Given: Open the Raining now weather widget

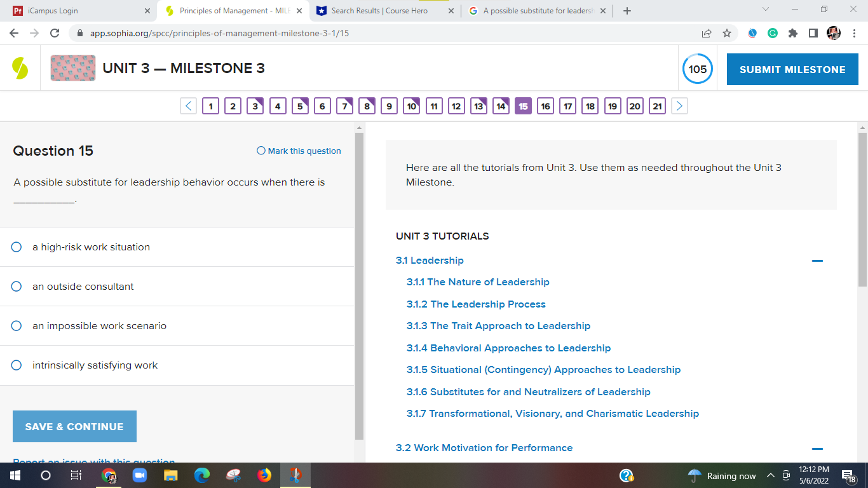Looking at the screenshot, I should coord(722,476).
